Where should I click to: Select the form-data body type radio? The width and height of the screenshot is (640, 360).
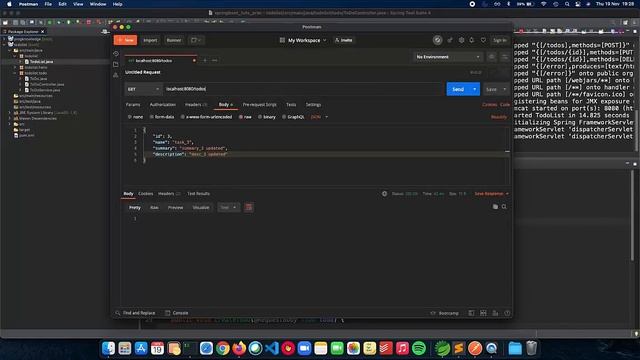[x=151, y=117]
